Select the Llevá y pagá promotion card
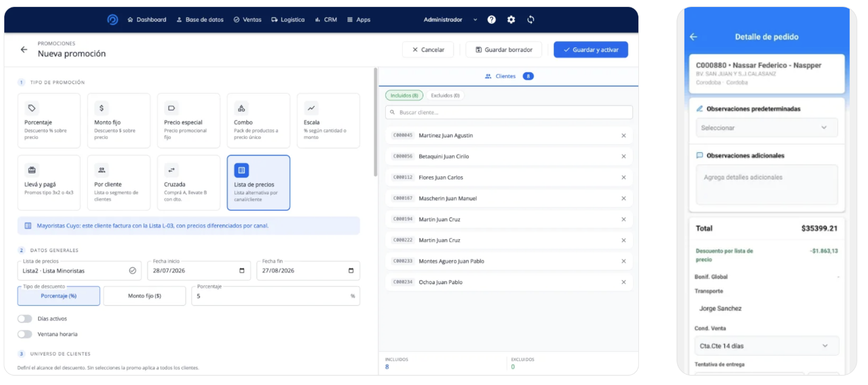This screenshot has width=868, height=385. point(49,183)
